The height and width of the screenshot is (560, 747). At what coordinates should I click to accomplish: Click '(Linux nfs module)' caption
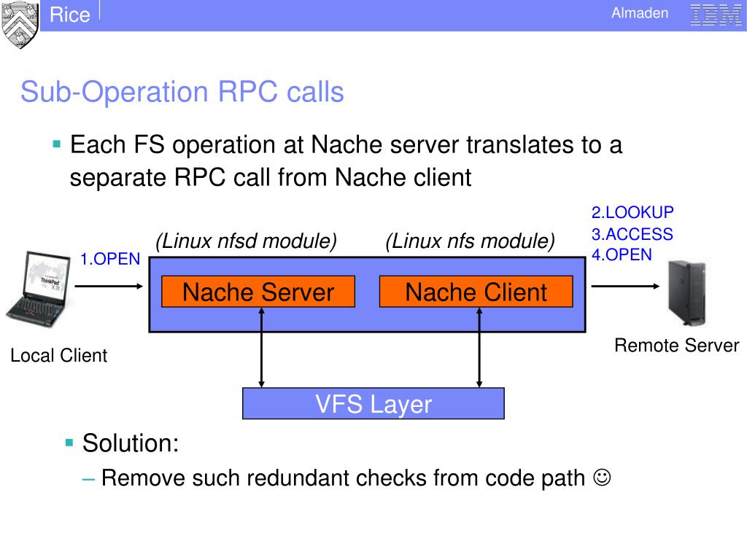pyautogui.click(x=471, y=241)
